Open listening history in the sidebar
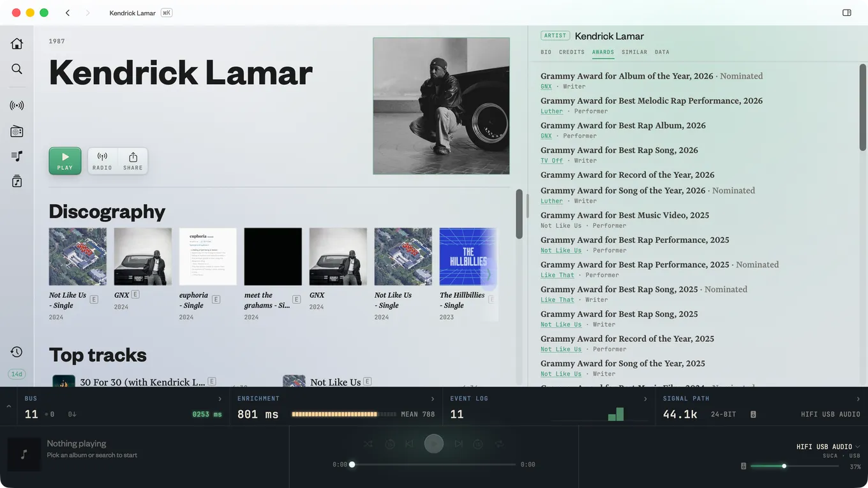The width and height of the screenshot is (868, 488). (x=17, y=352)
